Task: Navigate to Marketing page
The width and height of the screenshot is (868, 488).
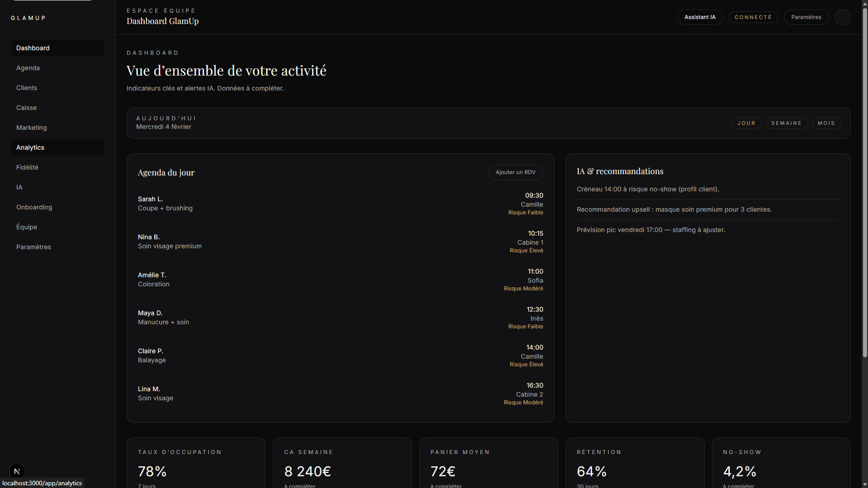Action: (x=32, y=128)
